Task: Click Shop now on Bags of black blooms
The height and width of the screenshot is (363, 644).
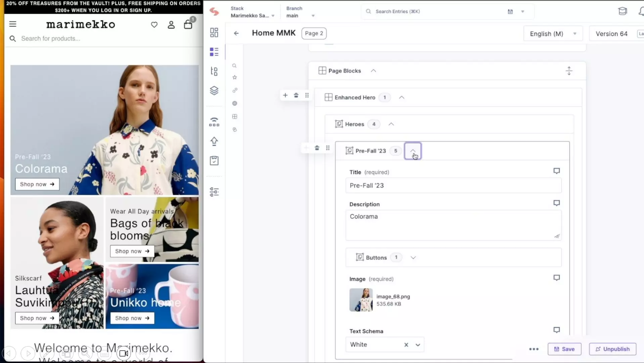Action: tap(132, 251)
